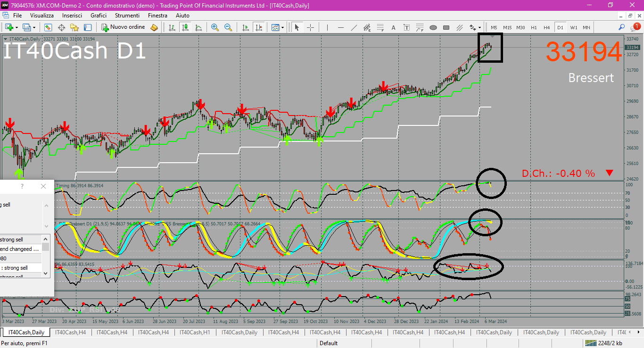644x348 pixels.
Task: Switch timeframe to H1
Action: click(534, 27)
